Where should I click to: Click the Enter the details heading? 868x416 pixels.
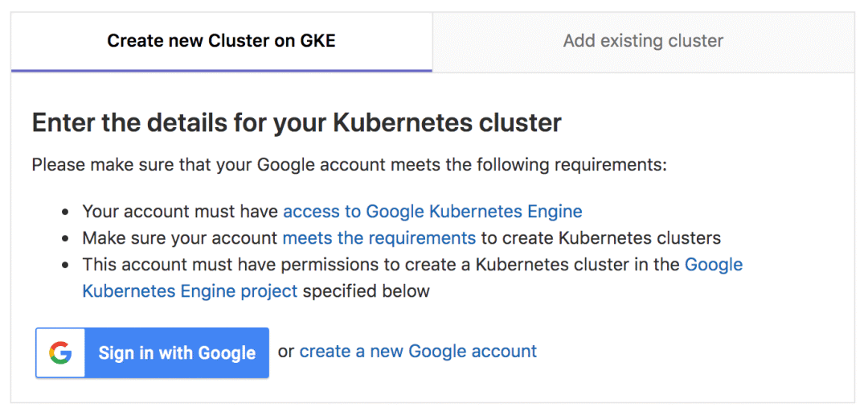tap(297, 123)
